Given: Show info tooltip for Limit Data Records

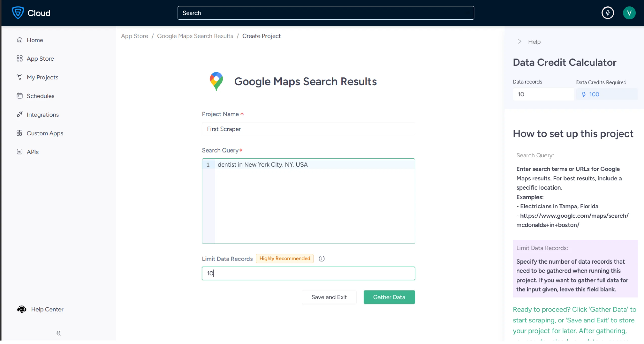Looking at the screenshot, I should [x=321, y=259].
